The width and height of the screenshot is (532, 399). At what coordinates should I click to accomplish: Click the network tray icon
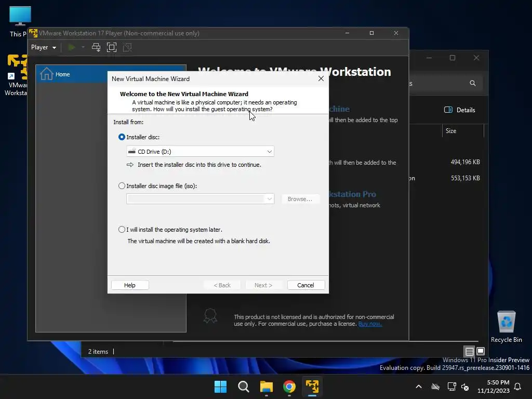tap(451, 387)
